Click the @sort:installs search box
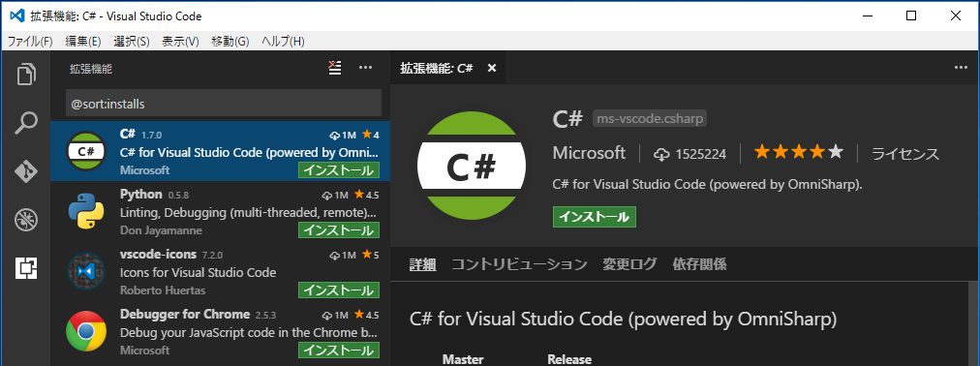The image size is (980, 366). pos(223,103)
